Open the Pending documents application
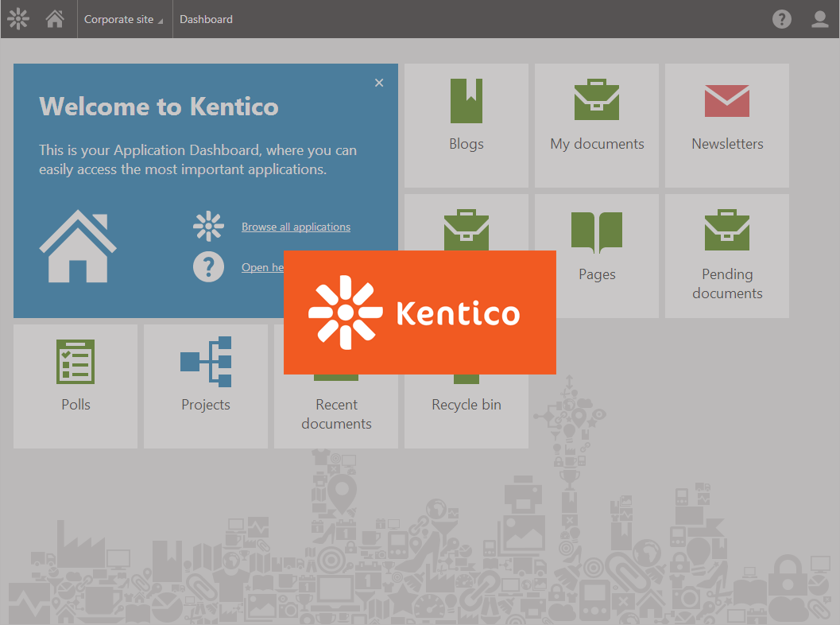 [x=726, y=254]
